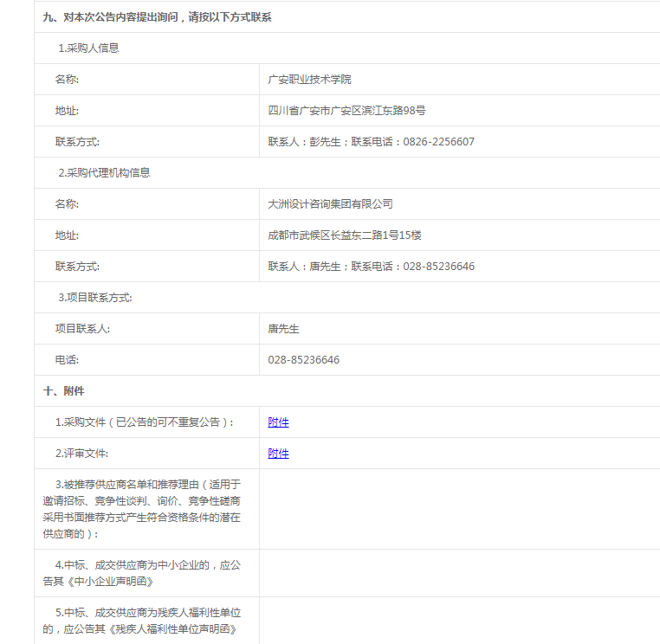Select the agency name 大洲设计咨询集团有限公司

[x=330, y=204]
